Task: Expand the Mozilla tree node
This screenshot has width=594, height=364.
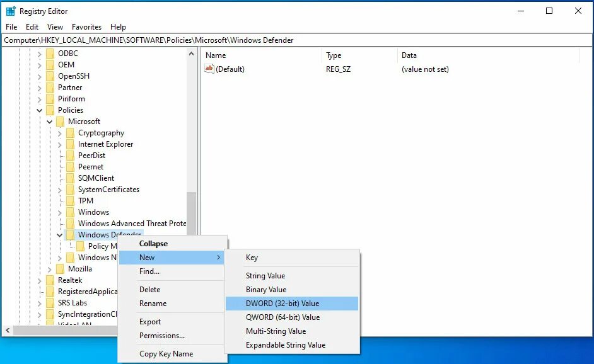Action: [x=50, y=270]
